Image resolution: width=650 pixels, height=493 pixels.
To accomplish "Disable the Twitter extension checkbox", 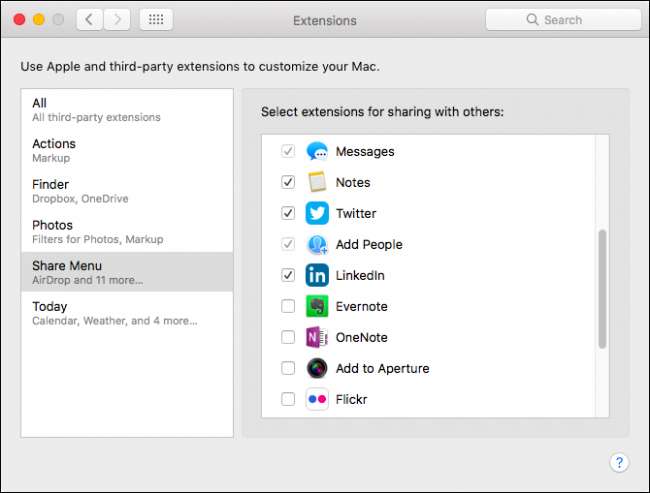I will tap(288, 214).
